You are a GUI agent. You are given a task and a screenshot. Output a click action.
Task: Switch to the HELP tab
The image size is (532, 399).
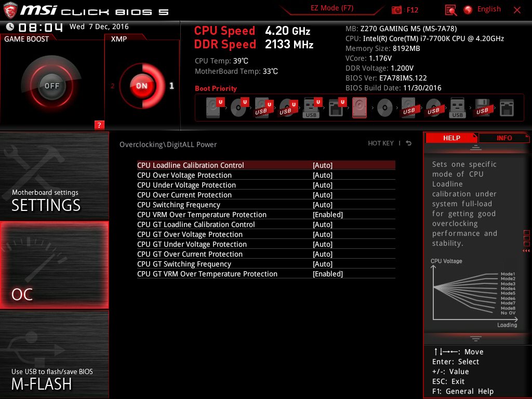click(451, 138)
